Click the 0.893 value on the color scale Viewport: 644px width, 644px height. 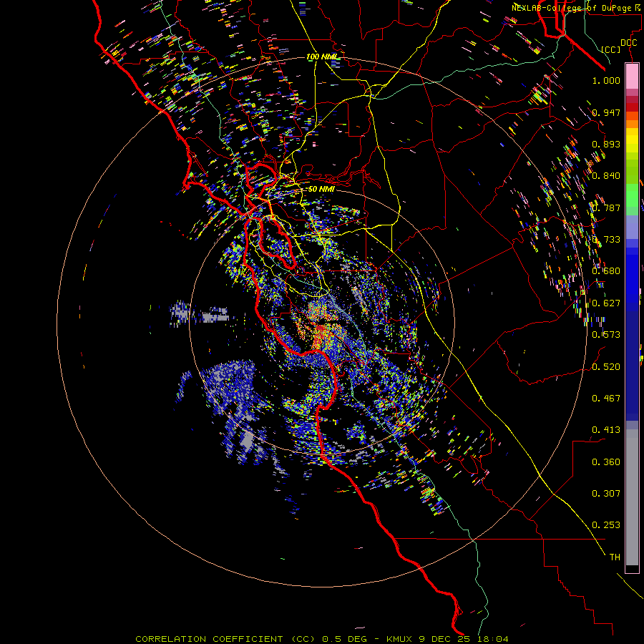click(x=606, y=144)
